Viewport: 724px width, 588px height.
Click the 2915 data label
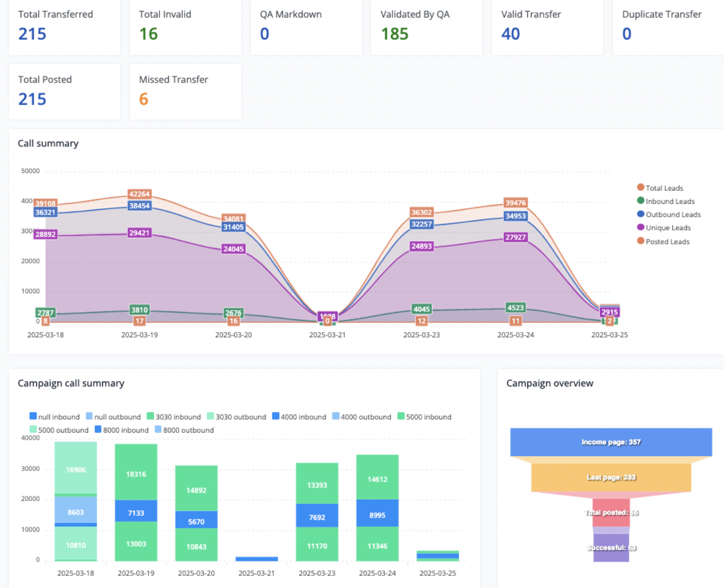610,312
